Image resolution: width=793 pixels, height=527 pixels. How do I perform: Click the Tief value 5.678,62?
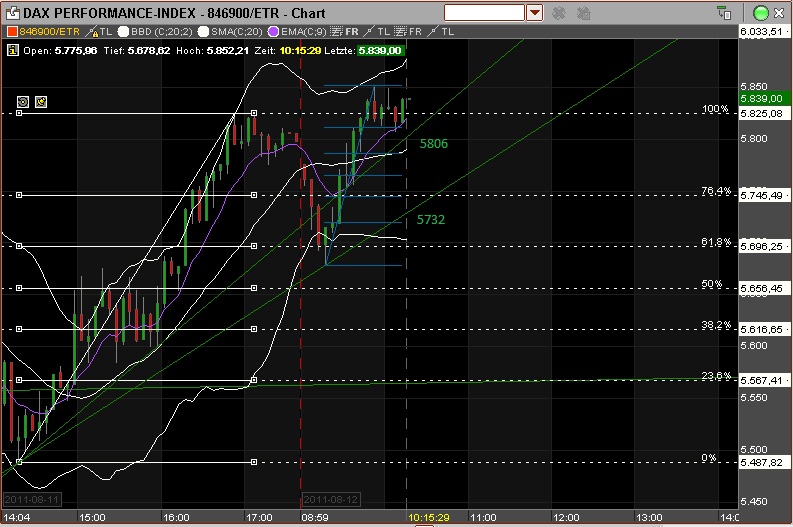pos(149,51)
